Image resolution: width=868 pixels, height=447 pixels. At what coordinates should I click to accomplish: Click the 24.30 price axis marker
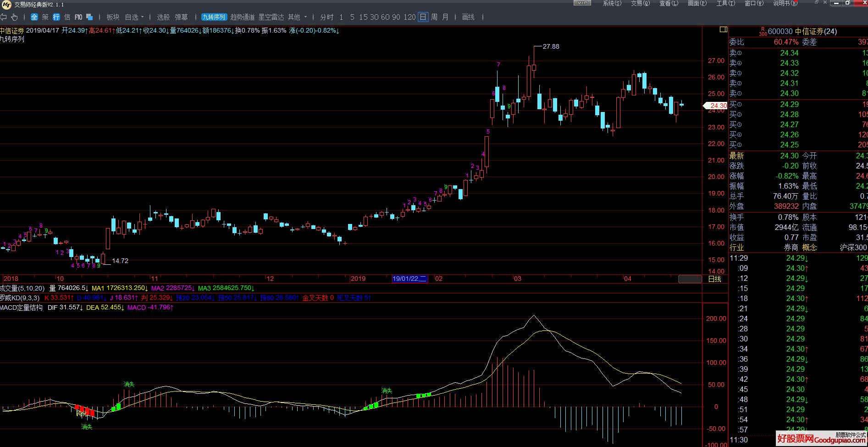(x=716, y=106)
